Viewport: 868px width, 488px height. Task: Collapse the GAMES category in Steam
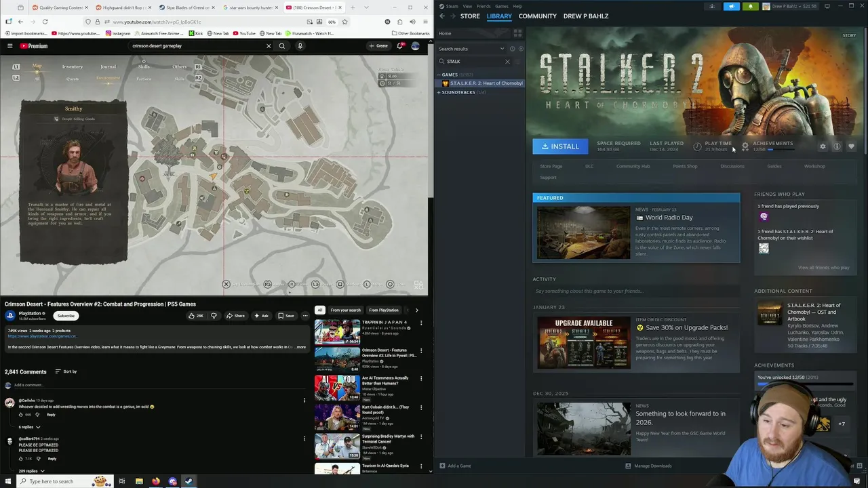(439, 75)
